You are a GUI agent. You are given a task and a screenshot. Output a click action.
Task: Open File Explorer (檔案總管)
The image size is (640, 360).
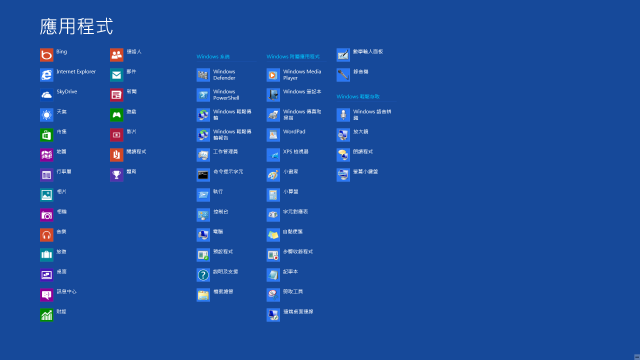pos(203,295)
